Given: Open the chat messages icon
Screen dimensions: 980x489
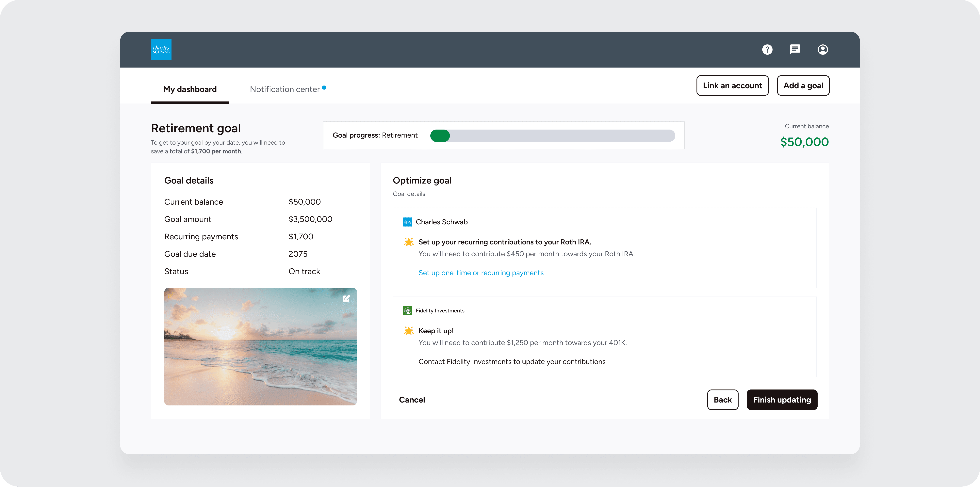Looking at the screenshot, I should pyautogui.click(x=795, y=49).
